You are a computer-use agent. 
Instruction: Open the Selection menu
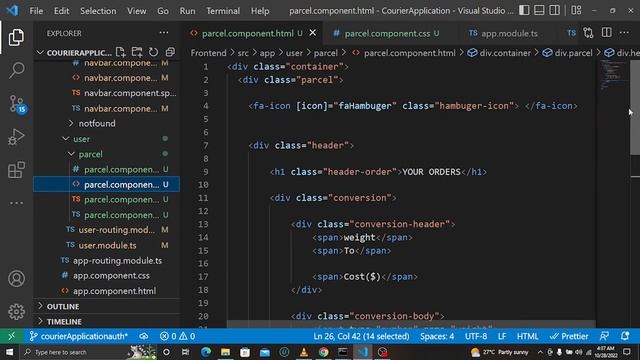click(x=98, y=11)
